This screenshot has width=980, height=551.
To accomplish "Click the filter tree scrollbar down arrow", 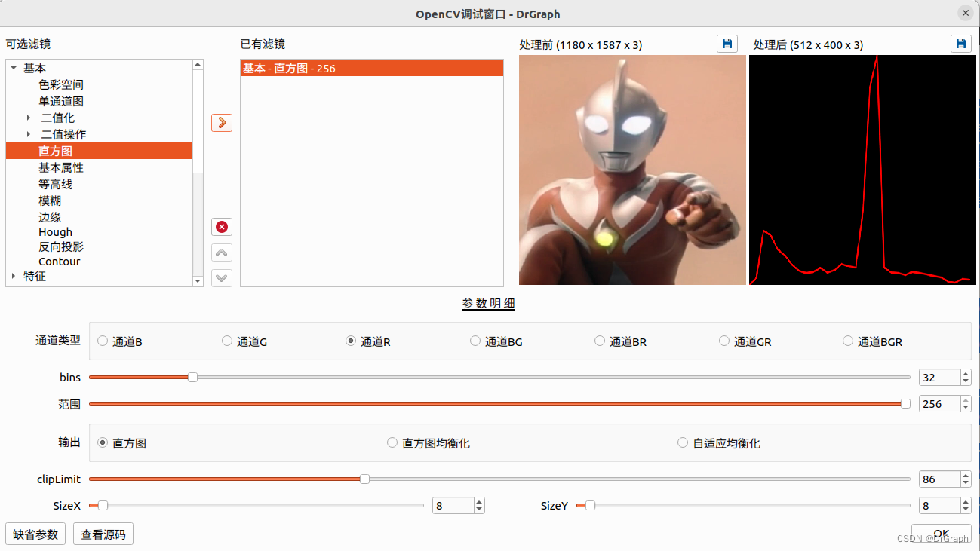I will point(198,281).
